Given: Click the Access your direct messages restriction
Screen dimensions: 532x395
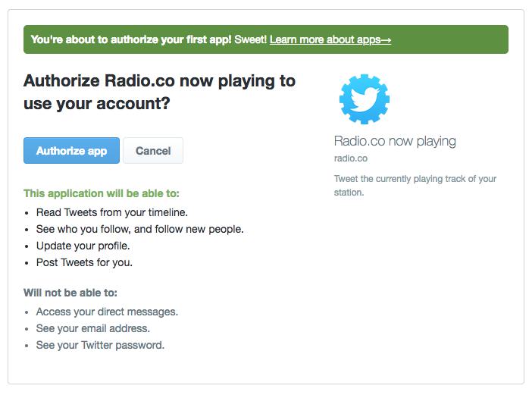Looking at the screenshot, I should point(107,312).
